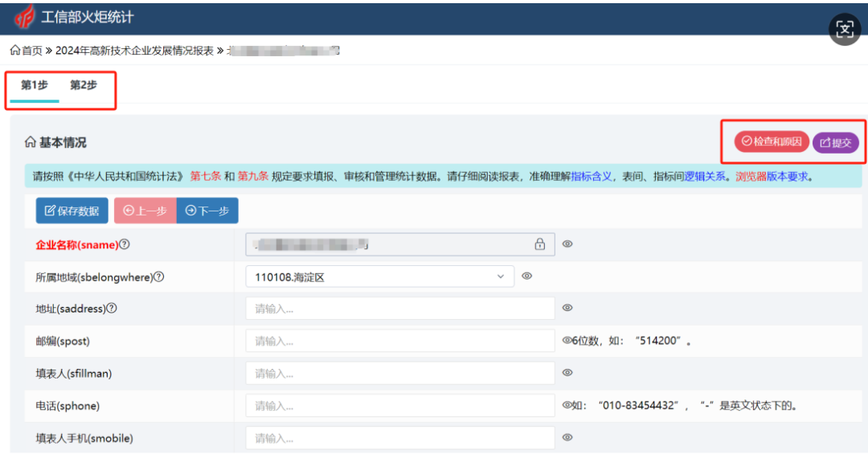Go to the 下一步 button
868x471 pixels.
(207, 211)
